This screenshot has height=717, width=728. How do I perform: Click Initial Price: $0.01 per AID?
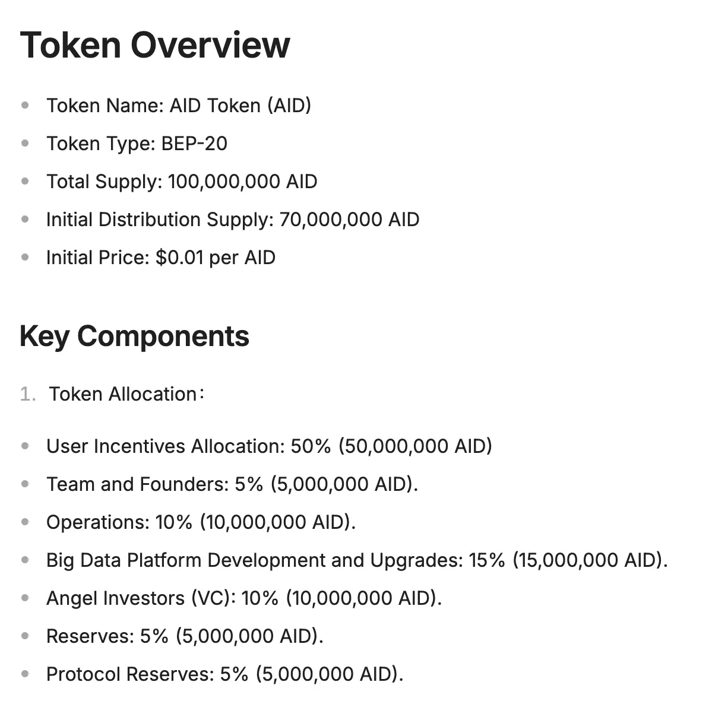click(x=161, y=258)
